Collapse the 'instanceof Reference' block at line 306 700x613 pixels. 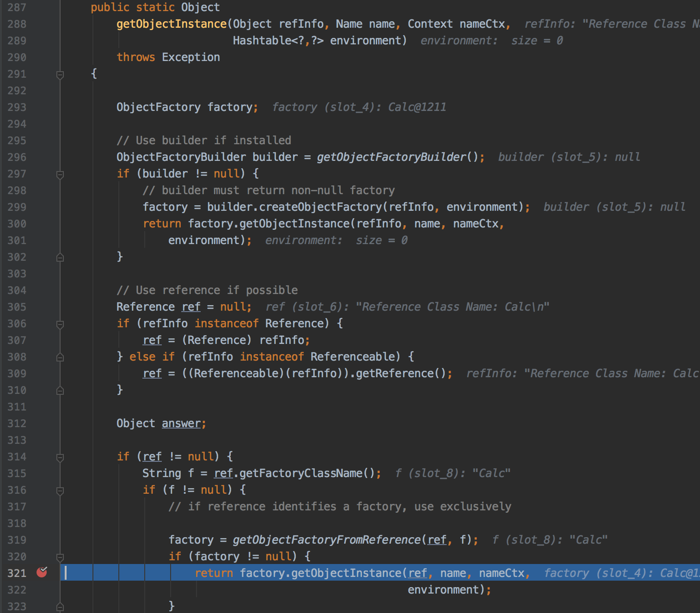pyautogui.click(x=60, y=324)
